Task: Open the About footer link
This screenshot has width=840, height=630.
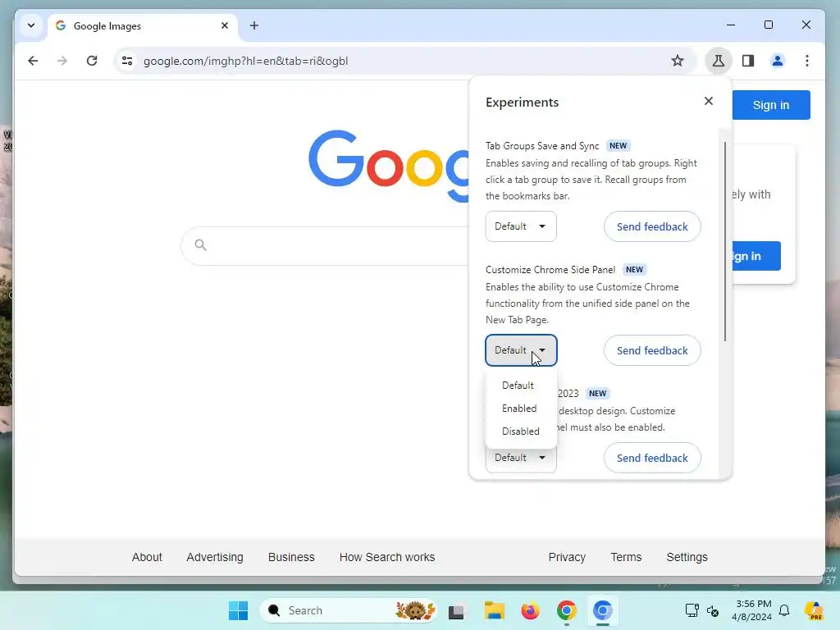Action: click(x=147, y=557)
